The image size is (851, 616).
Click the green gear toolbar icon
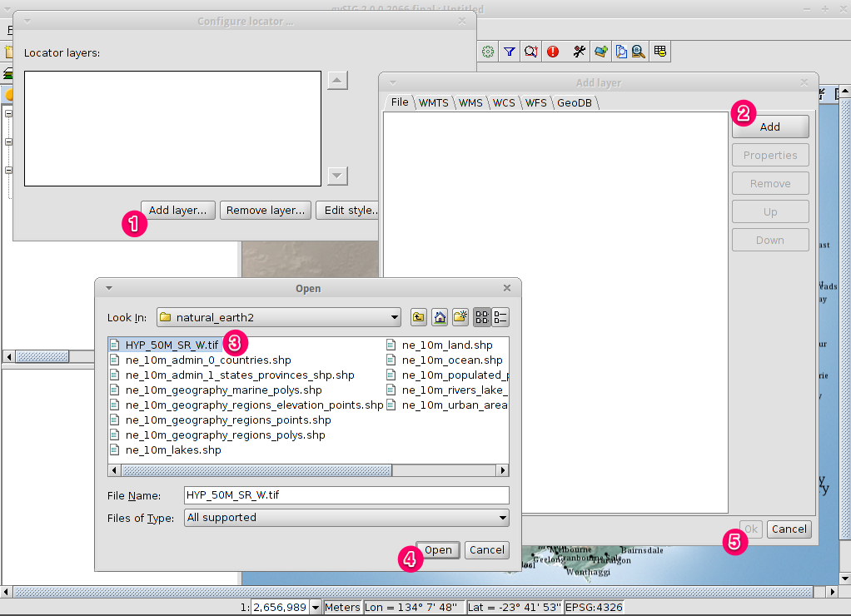[488, 52]
